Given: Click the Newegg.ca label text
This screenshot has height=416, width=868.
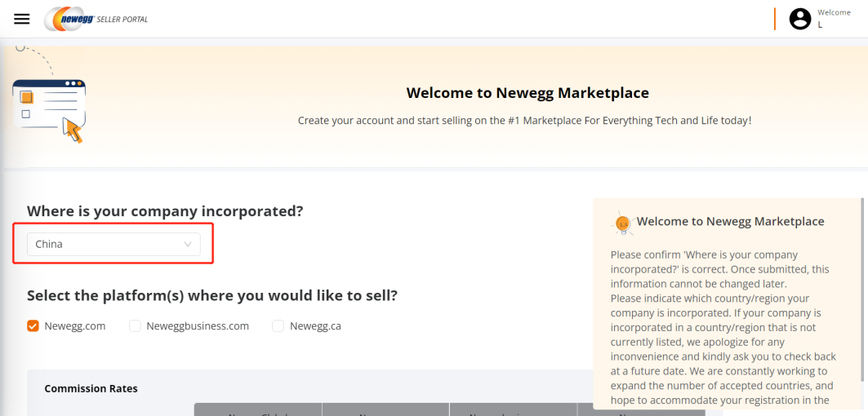Looking at the screenshot, I should point(316,325).
